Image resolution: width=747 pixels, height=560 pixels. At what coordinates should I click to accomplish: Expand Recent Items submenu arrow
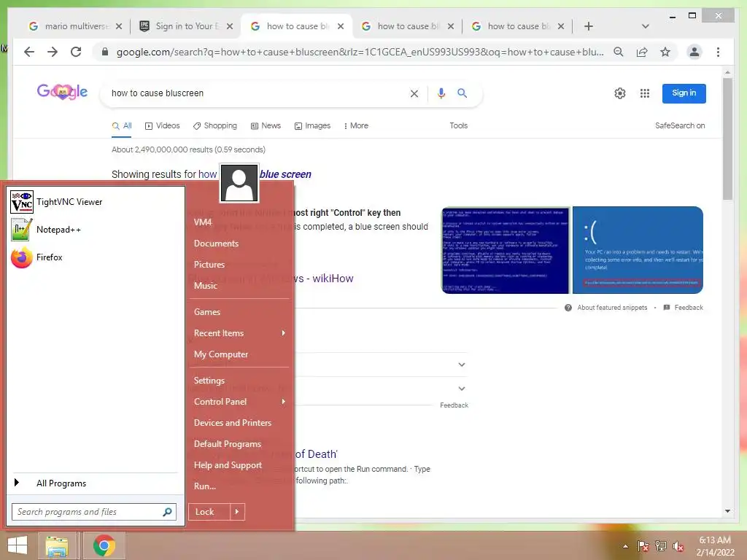(284, 332)
